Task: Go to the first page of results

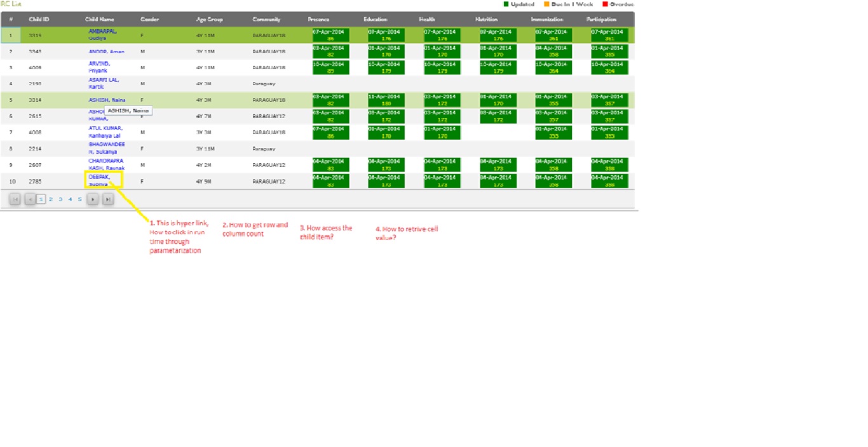Action: point(15,199)
